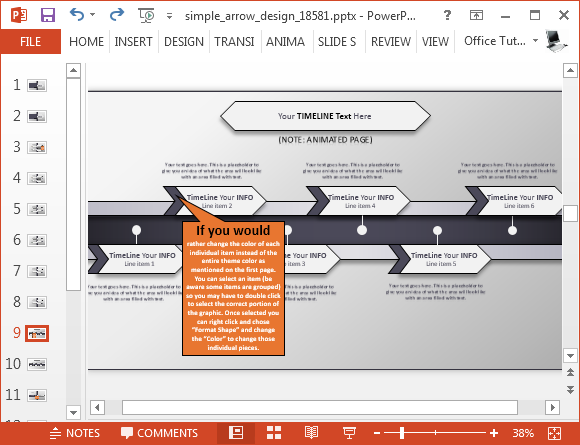The height and width of the screenshot is (445, 580).
Task: Switch to Slide Sorter view
Action: pos(274,433)
